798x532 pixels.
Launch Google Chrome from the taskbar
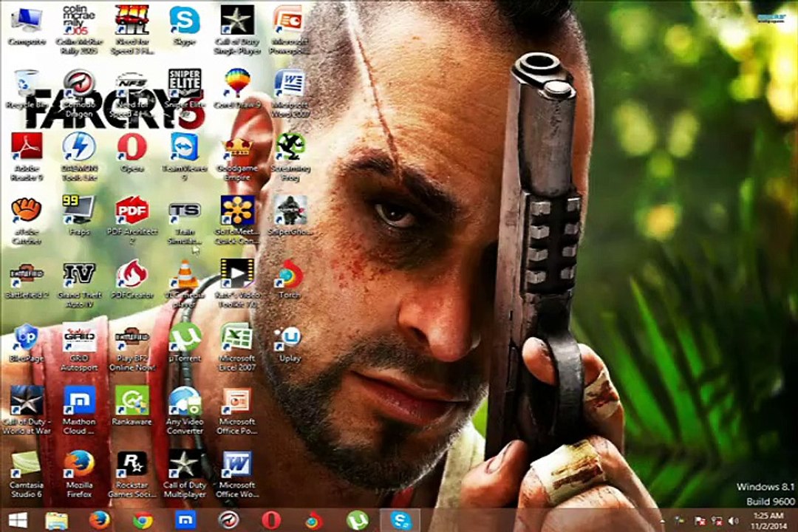click(x=143, y=520)
